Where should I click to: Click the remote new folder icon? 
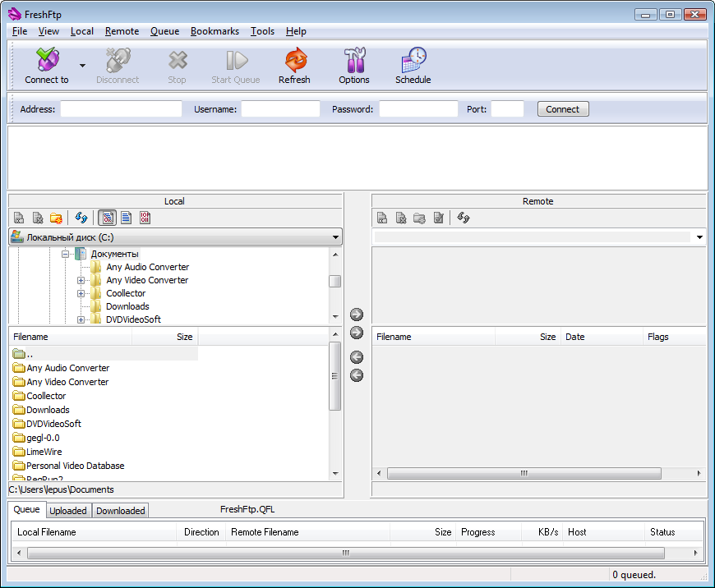419,218
